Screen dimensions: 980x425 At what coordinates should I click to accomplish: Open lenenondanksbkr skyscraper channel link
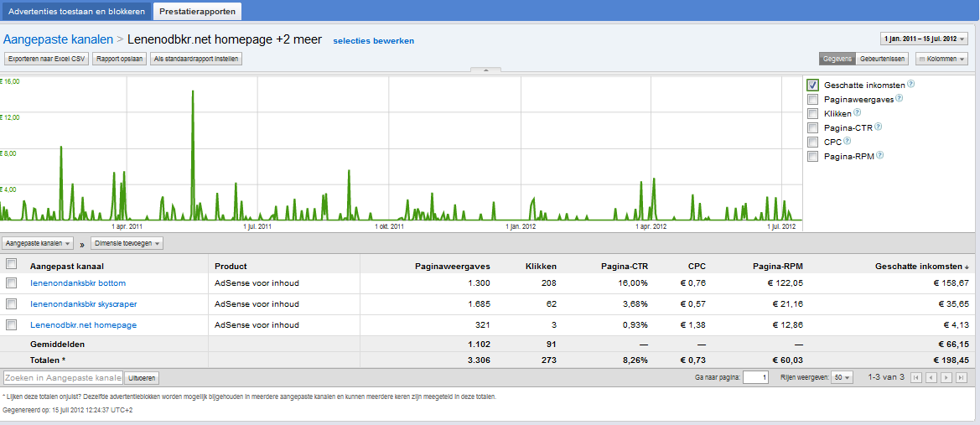[x=84, y=304]
